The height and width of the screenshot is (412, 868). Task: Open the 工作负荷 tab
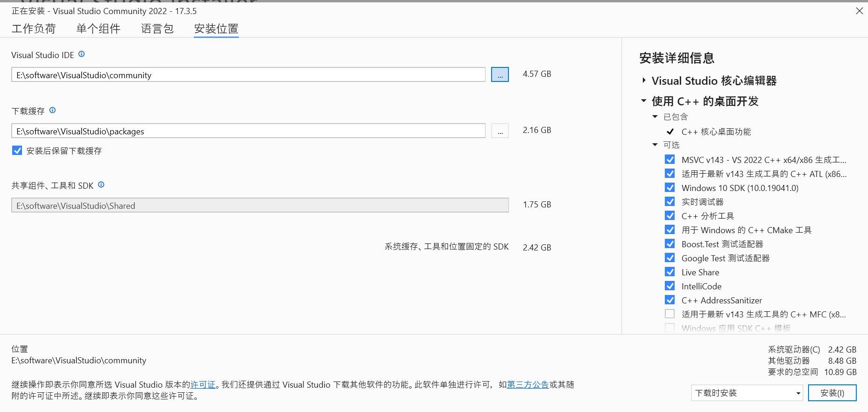[x=34, y=29]
